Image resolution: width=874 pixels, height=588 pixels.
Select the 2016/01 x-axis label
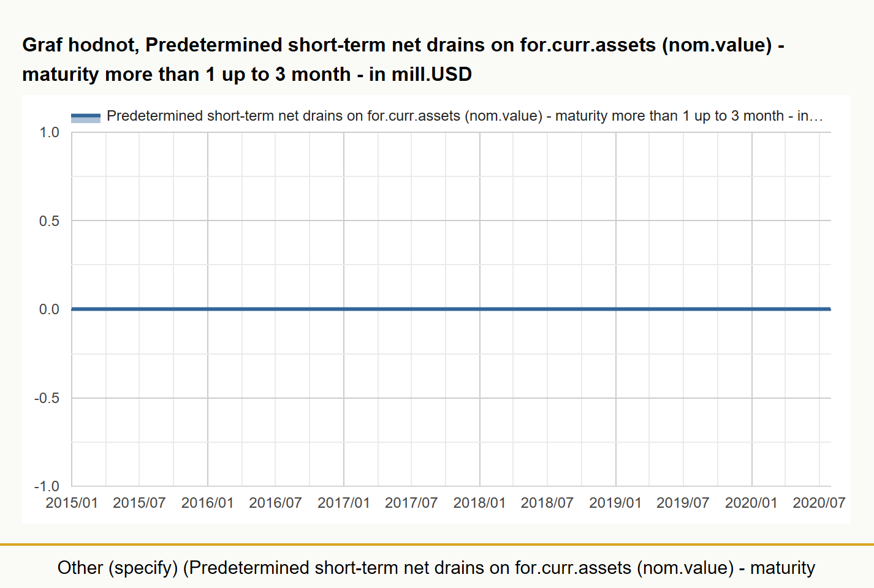(208, 503)
